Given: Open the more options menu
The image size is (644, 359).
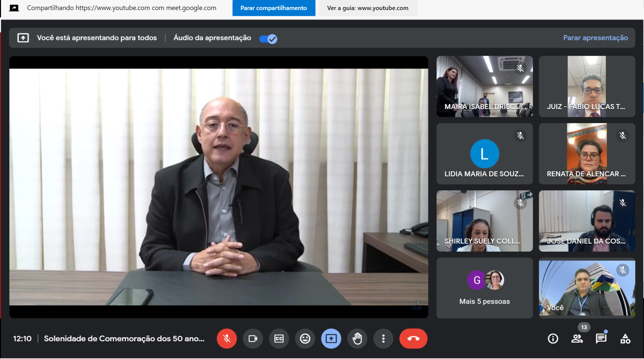Looking at the screenshot, I should coord(383,339).
